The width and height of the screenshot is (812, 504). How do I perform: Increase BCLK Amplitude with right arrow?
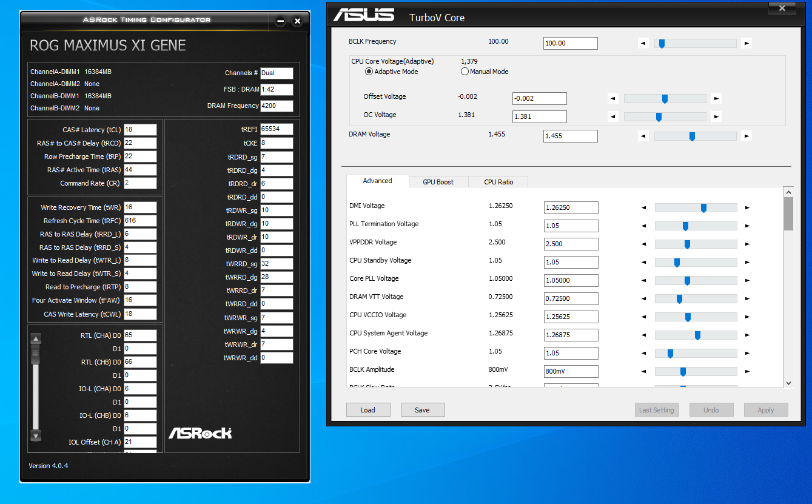coord(748,371)
